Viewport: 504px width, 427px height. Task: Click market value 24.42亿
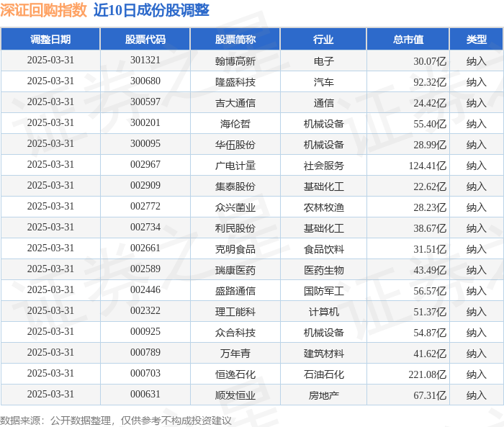[x=430, y=103]
